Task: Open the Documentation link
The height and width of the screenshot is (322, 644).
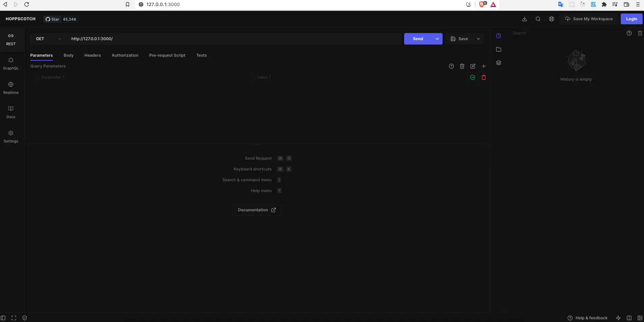Action: pos(257,210)
